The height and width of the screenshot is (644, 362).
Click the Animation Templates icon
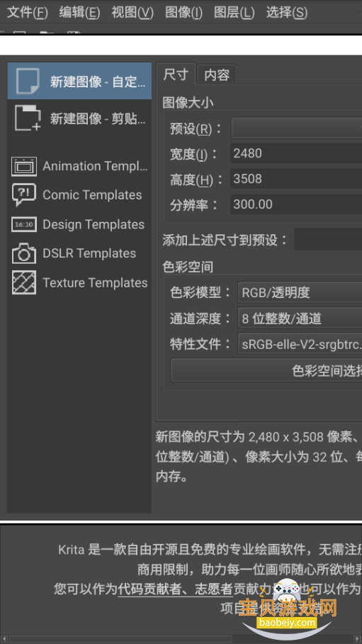pos(24,167)
